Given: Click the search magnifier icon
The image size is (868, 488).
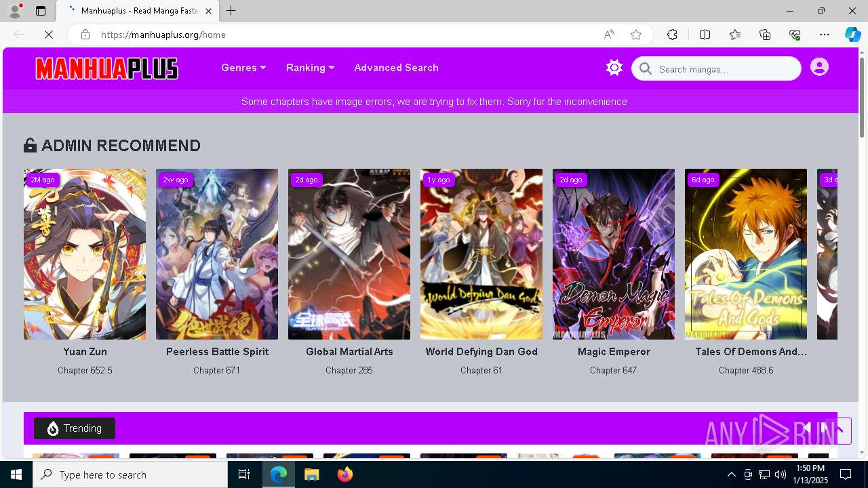Looking at the screenshot, I should coord(646,68).
